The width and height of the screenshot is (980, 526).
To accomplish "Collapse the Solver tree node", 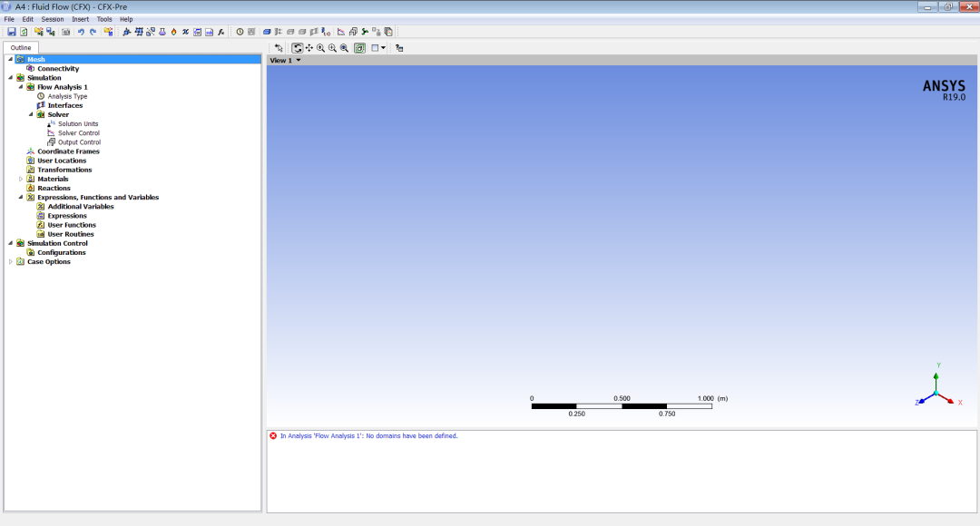I will [x=31, y=114].
